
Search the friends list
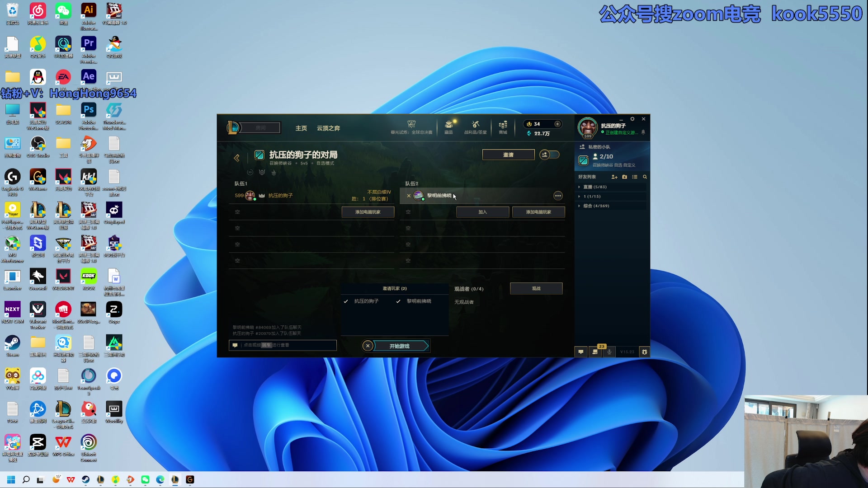coord(645,177)
